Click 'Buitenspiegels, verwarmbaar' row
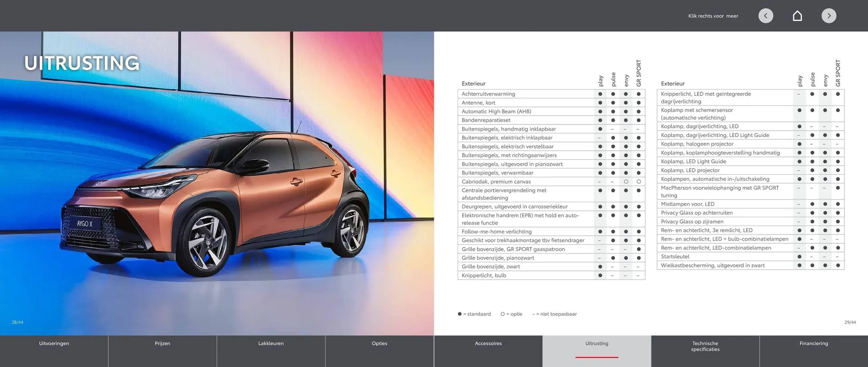Viewport: 868px width, 367px height. click(552, 173)
